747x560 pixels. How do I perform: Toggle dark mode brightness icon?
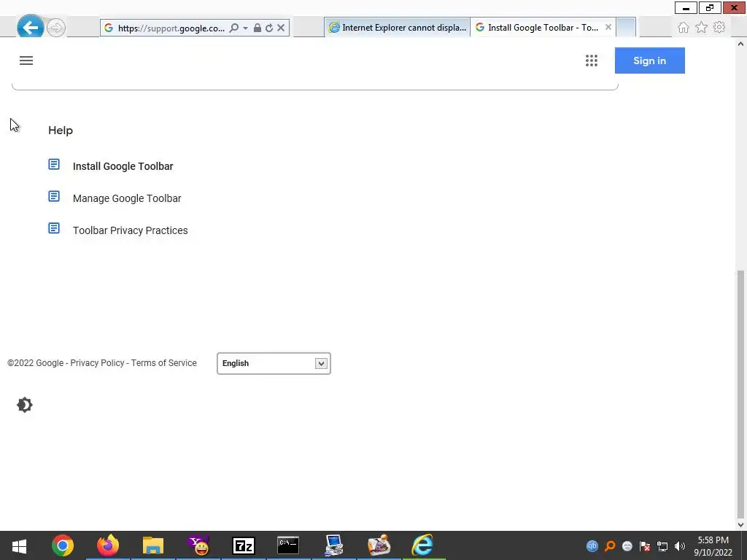tap(25, 405)
